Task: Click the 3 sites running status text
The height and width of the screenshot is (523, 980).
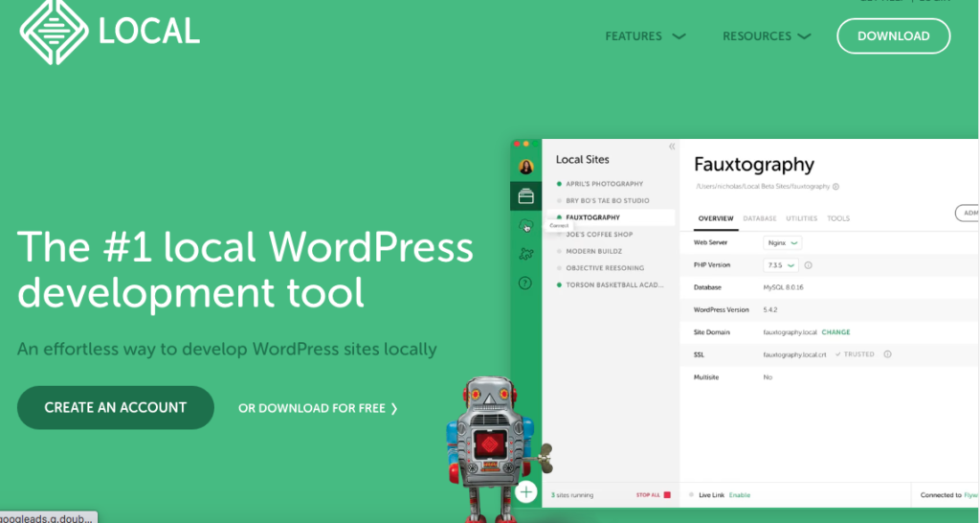Action: pyautogui.click(x=572, y=495)
